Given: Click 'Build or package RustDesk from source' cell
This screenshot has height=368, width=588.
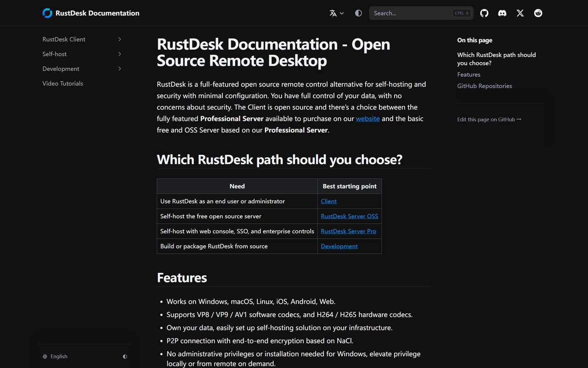Looking at the screenshot, I should [237, 246].
